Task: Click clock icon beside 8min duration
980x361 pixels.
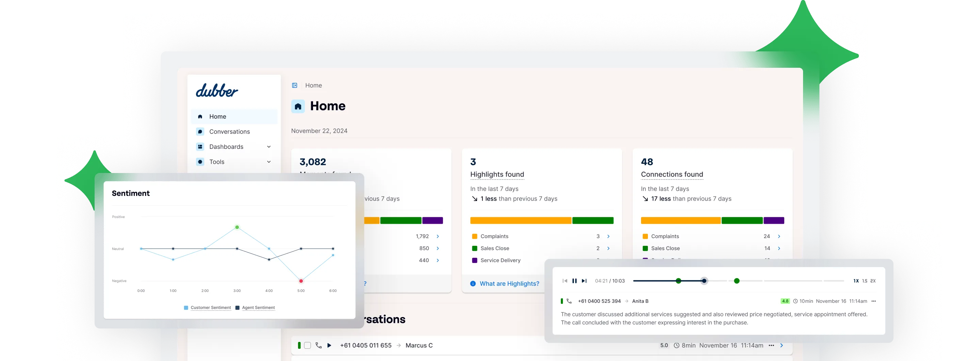Action: [x=676, y=345]
